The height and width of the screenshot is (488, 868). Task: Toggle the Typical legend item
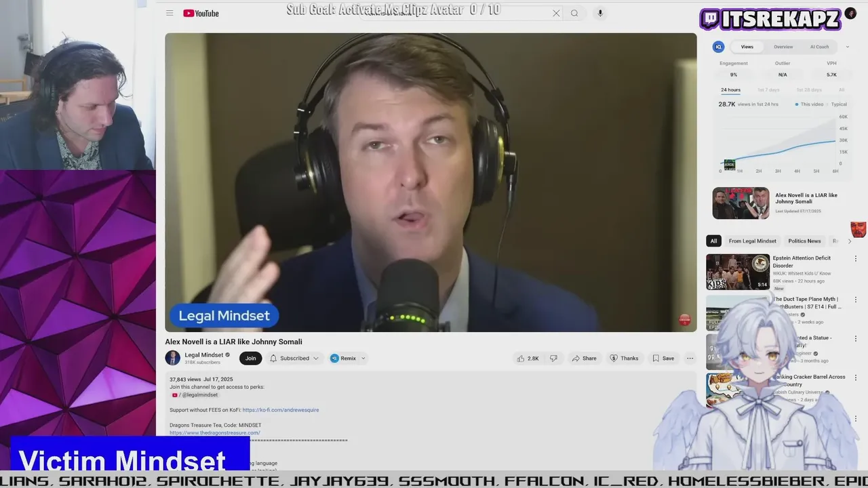coord(836,104)
